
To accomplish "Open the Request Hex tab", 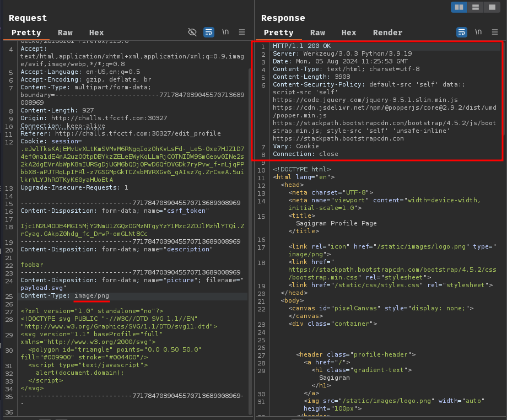I will (96, 33).
